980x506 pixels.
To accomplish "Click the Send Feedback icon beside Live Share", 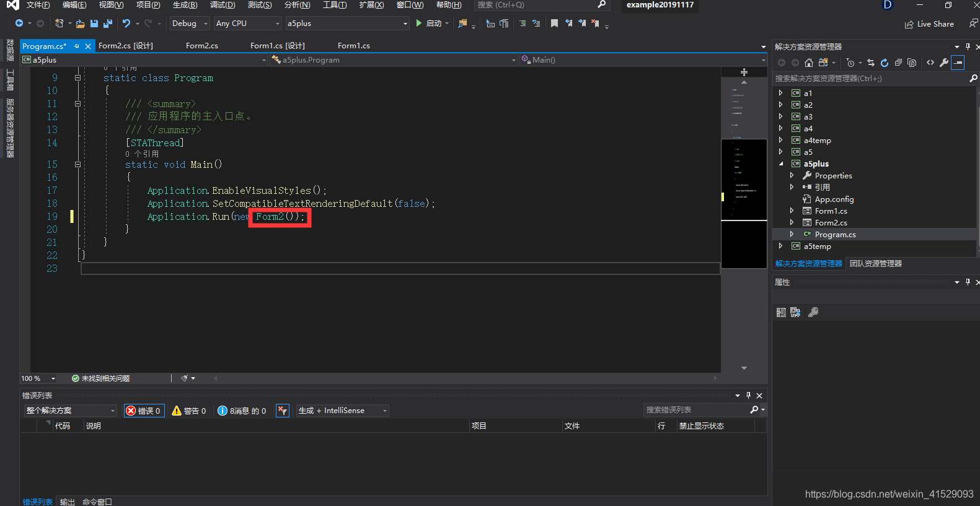I will coord(973,24).
